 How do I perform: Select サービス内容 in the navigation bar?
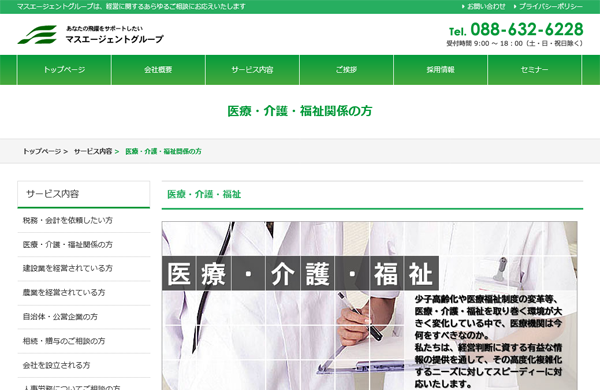253,70
